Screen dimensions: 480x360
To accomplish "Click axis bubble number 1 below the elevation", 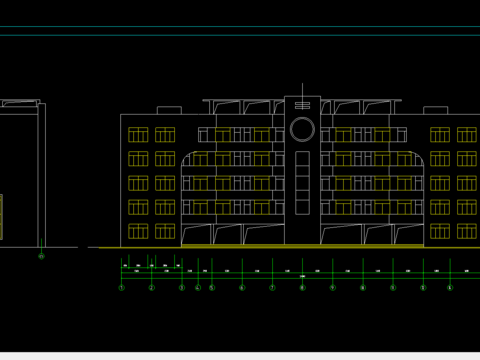I will point(122,288).
